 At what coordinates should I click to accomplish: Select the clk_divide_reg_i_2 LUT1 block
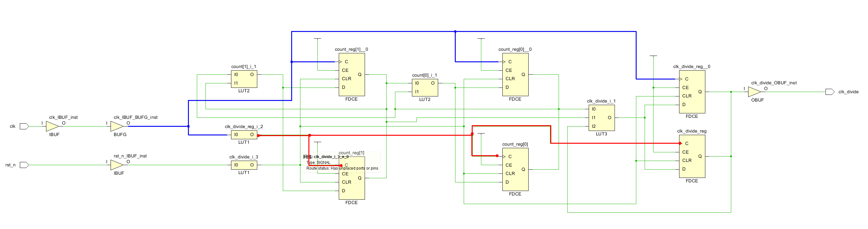tap(244, 135)
